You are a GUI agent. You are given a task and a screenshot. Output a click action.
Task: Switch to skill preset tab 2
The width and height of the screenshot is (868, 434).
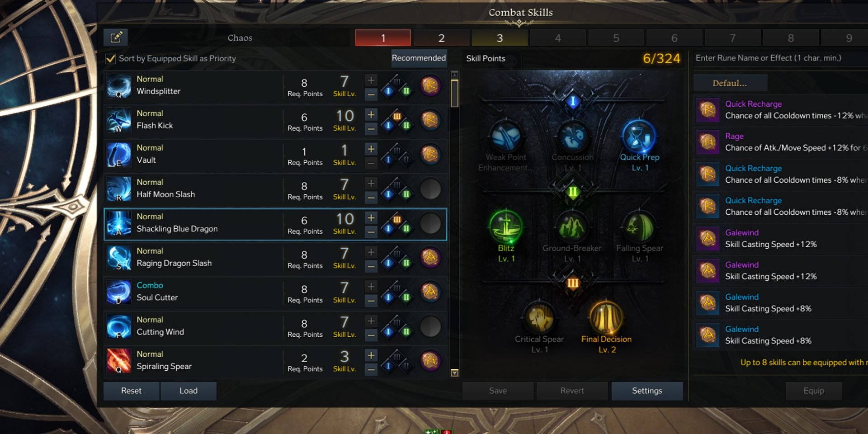(441, 38)
